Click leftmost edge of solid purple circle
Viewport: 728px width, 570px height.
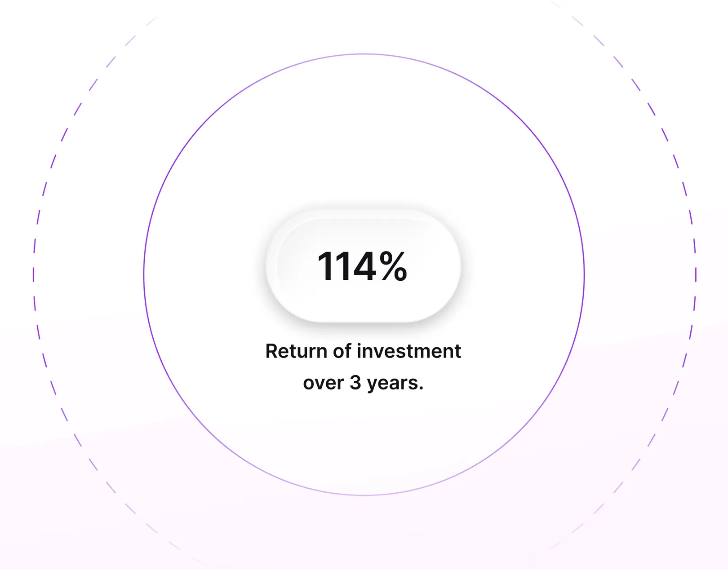(x=144, y=274)
